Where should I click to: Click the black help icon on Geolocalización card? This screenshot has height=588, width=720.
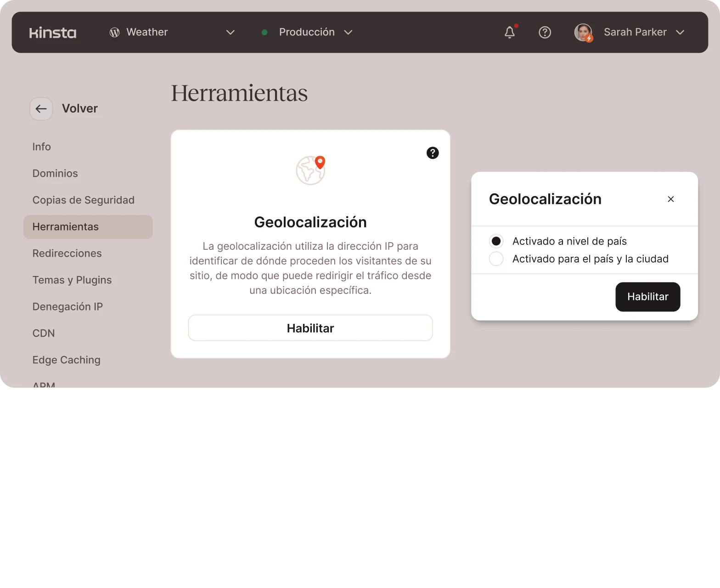click(433, 153)
